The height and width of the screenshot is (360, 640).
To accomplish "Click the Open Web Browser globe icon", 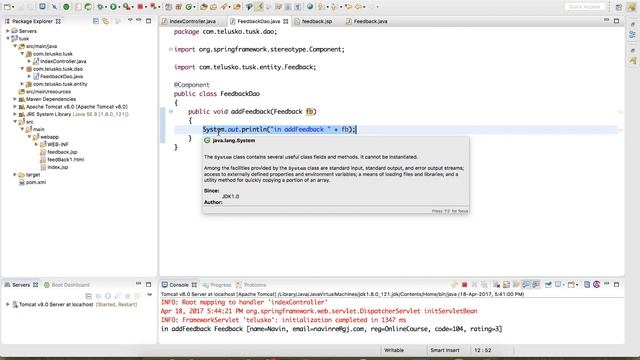I will [310, 7].
